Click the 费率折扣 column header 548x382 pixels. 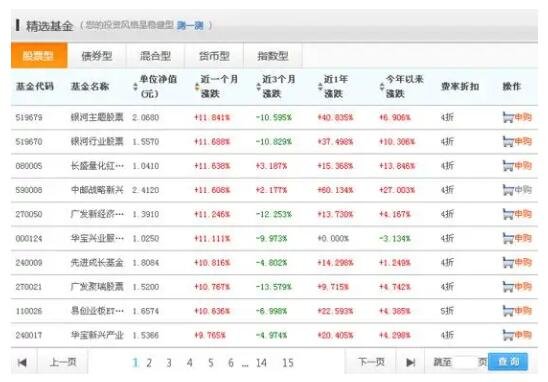[460, 86]
